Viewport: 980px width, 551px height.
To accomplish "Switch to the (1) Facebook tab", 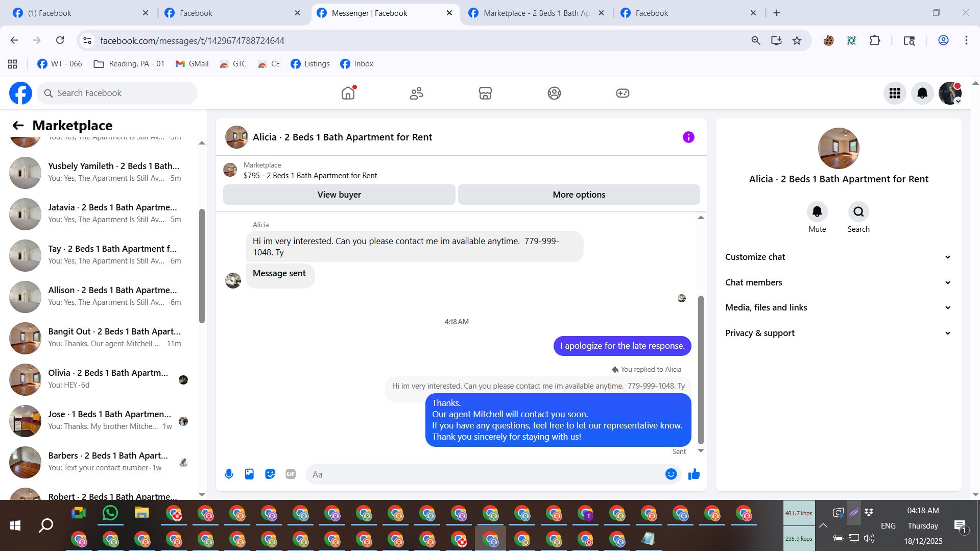I will 80,13.
